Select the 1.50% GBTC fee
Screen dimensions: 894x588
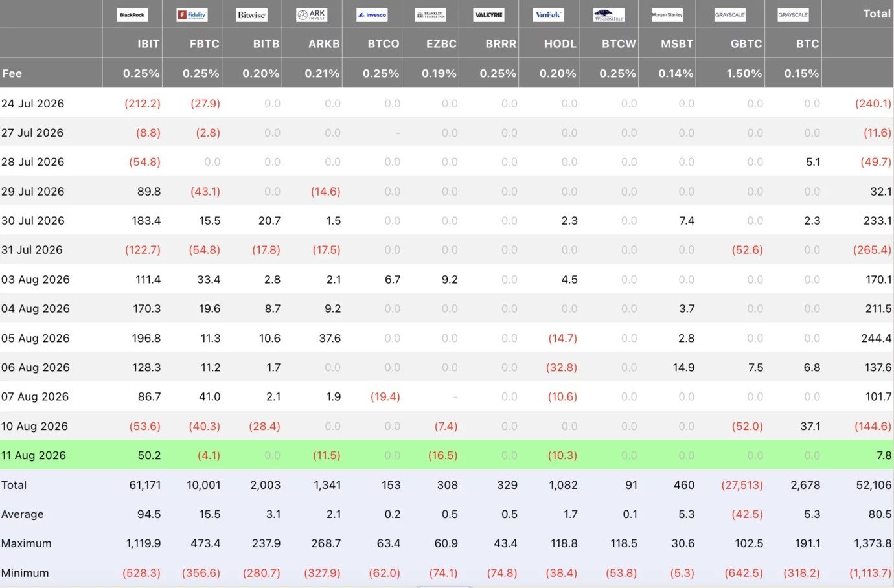(744, 74)
